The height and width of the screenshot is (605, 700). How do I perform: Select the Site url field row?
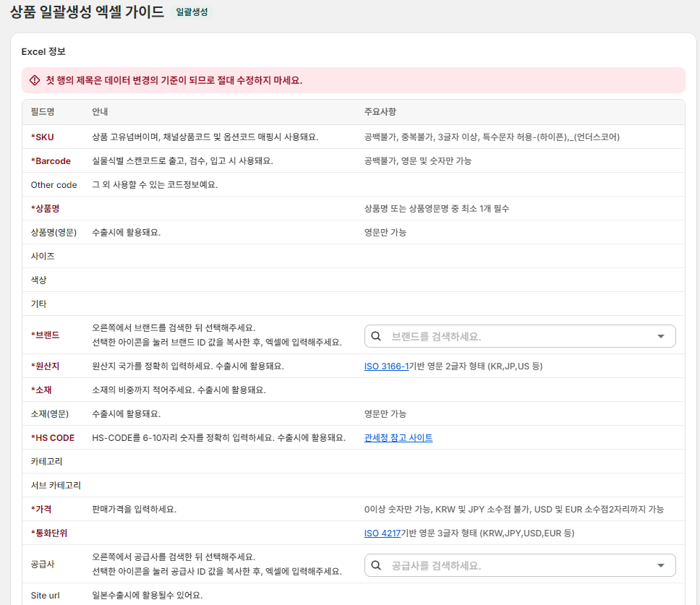click(x=354, y=595)
